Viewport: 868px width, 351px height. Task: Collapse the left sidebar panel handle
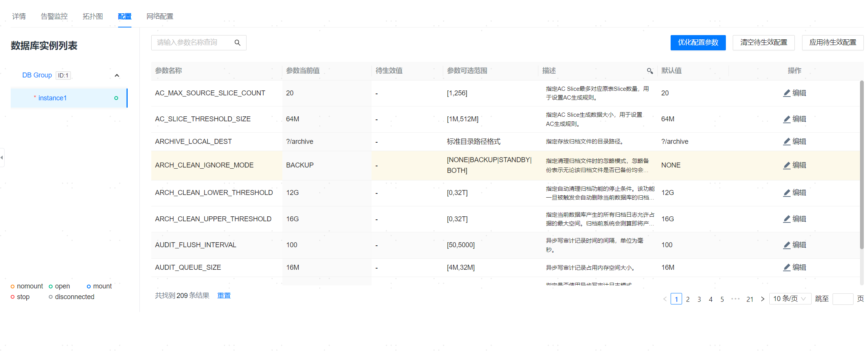click(x=2, y=158)
